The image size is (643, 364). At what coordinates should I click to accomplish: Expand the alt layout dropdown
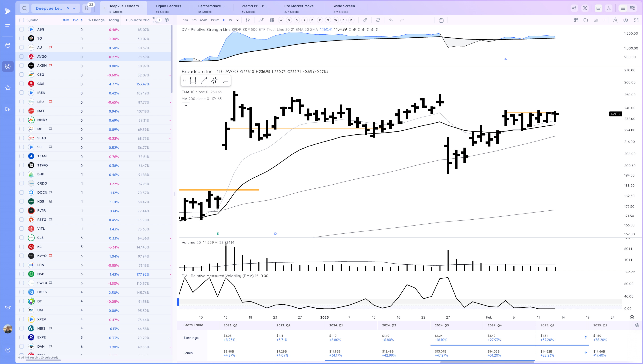[604, 20]
